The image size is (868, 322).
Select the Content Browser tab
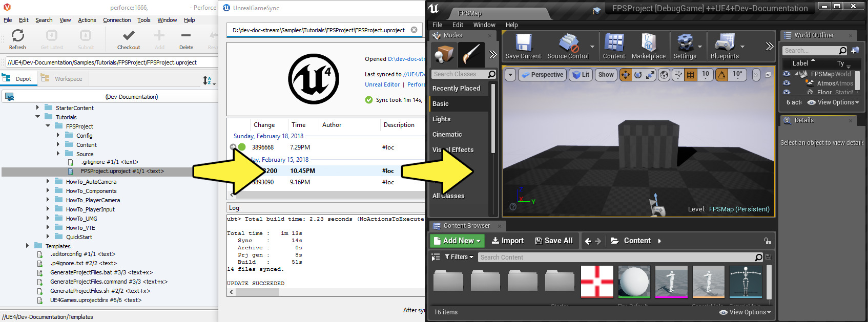click(x=466, y=226)
